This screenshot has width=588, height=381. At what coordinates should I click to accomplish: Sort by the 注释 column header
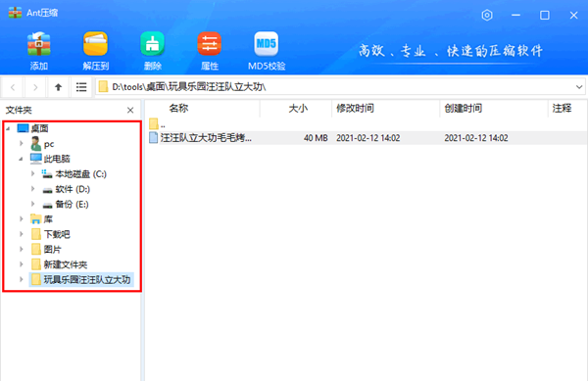point(567,109)
